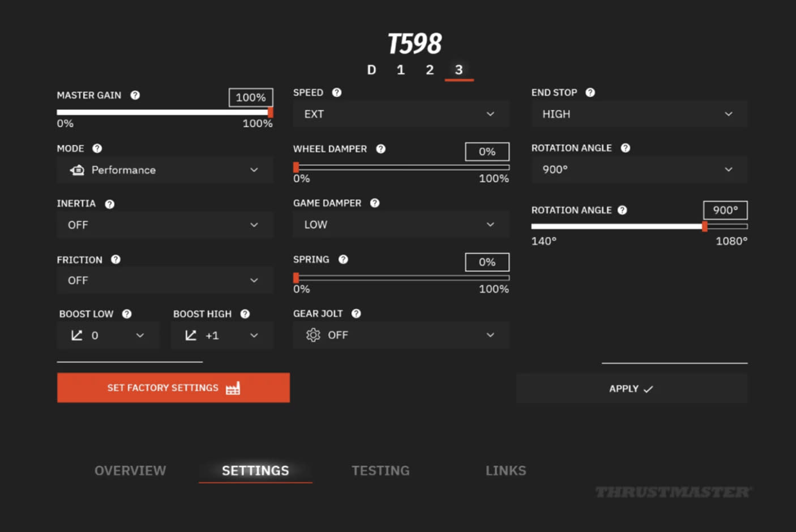Screen dimensions: 796x532
Task: Expand the Gear Jolt dropdown
Action: (401, 335)
